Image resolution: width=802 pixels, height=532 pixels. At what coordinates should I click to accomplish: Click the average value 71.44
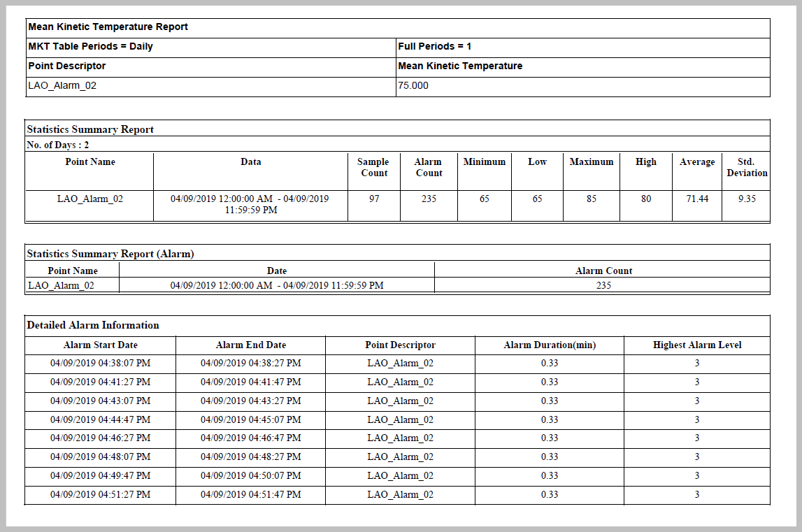point(697,199)
